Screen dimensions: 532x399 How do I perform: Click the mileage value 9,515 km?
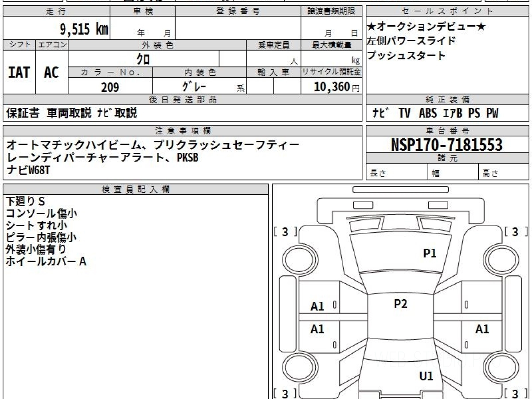pos(84,29)
